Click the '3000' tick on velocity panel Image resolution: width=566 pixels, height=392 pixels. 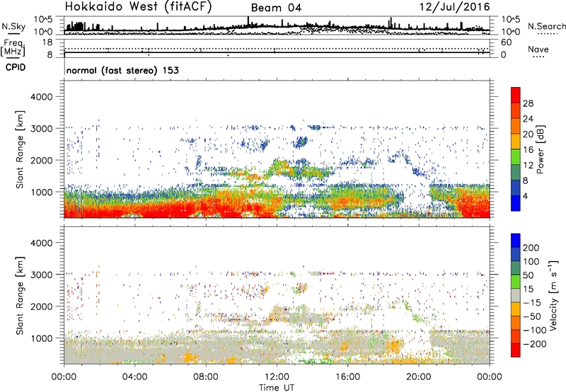(x=41, y=275)
